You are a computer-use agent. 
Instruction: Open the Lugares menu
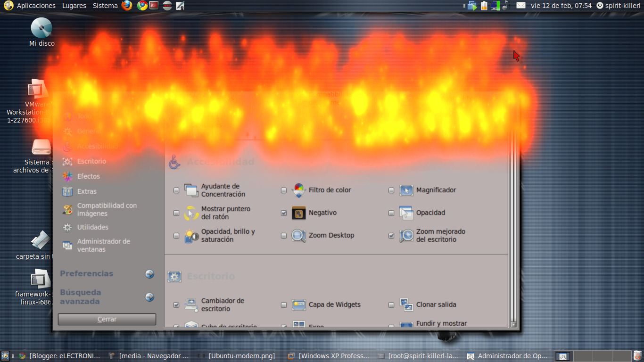point(74,6)
